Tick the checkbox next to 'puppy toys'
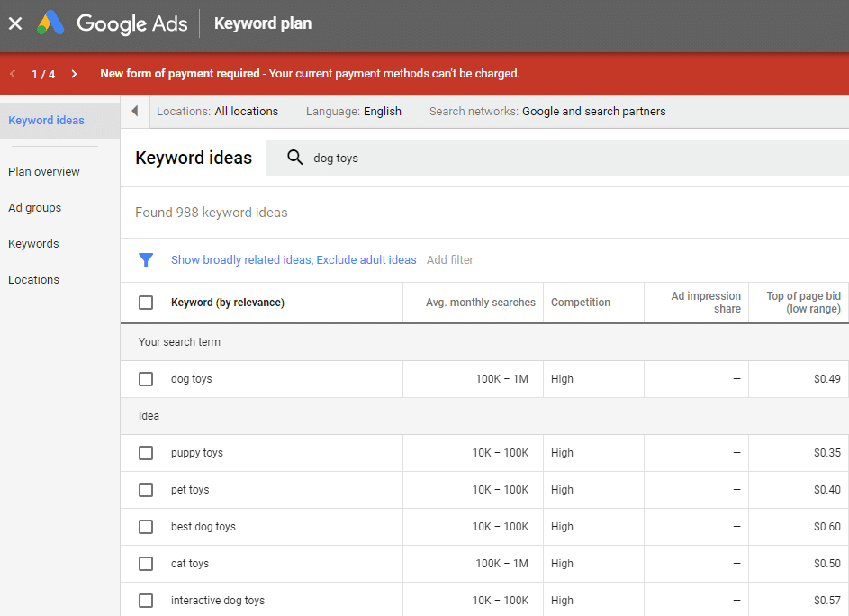The height and width of the screenshot is (616, 849). 146,453
